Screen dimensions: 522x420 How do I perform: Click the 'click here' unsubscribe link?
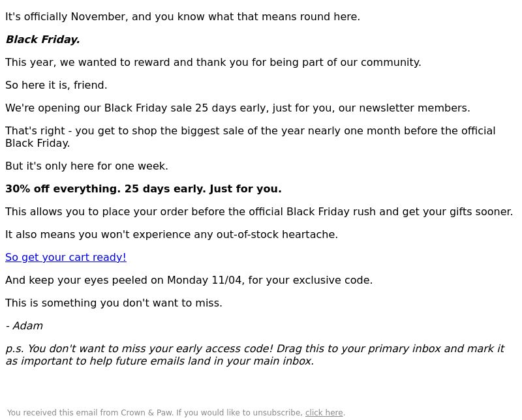click(x=324, y=413)
